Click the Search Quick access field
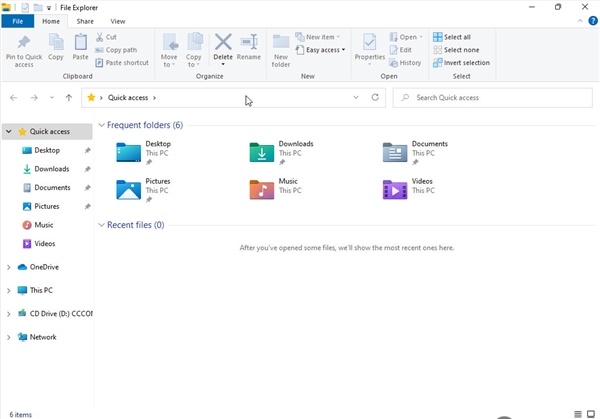Viewport: 600px width, 419px height. [493, 98]
